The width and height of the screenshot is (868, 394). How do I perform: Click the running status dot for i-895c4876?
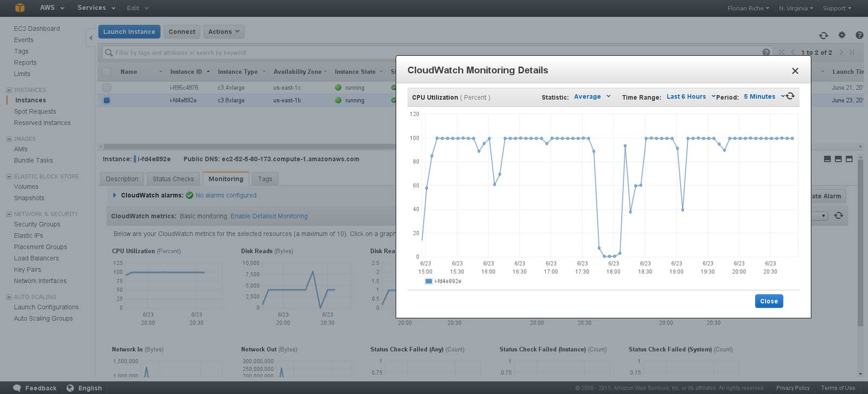tap(338, 87)
